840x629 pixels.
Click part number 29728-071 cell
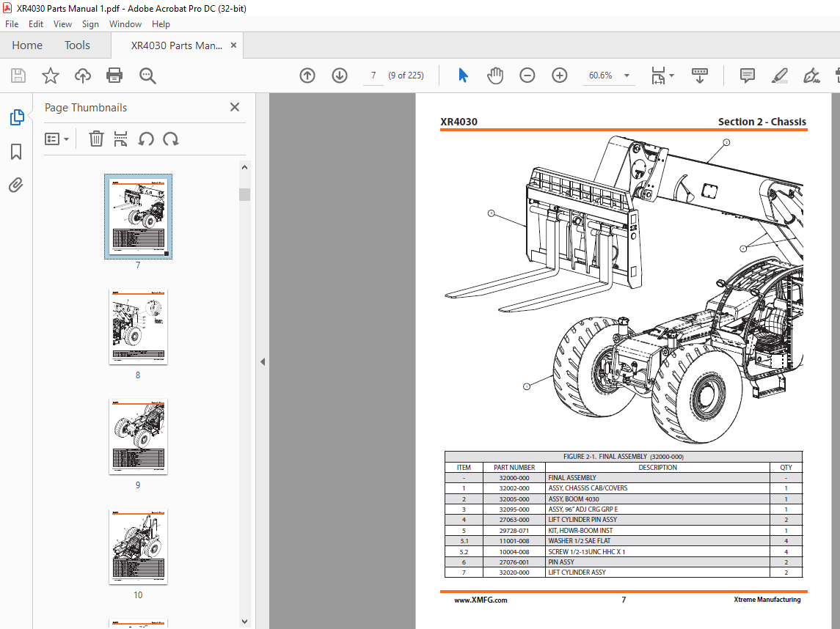(514, 531)
